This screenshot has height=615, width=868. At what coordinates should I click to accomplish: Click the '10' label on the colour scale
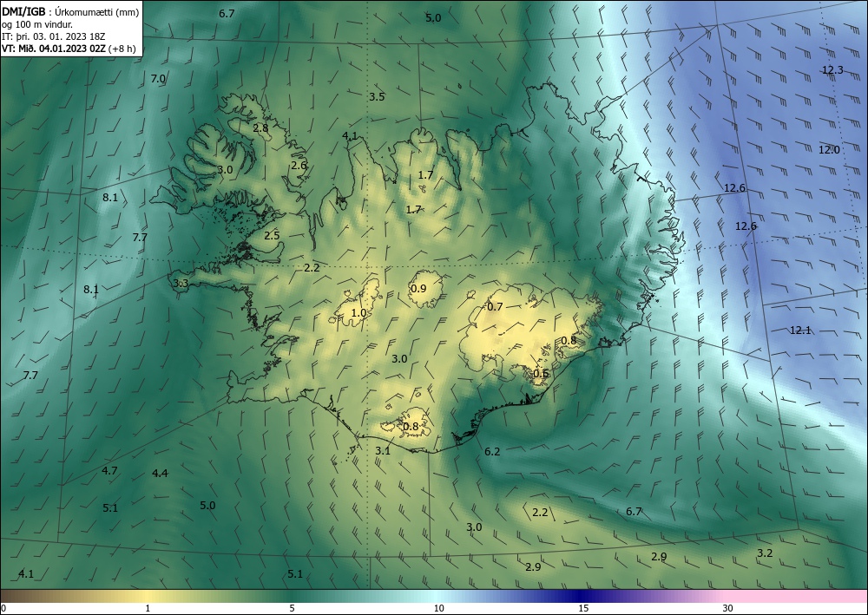pos(438,609)
